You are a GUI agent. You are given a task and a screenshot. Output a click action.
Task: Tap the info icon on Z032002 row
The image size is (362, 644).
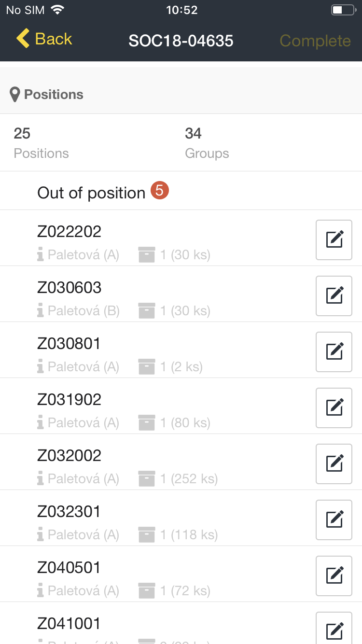(x=41, y=479)
